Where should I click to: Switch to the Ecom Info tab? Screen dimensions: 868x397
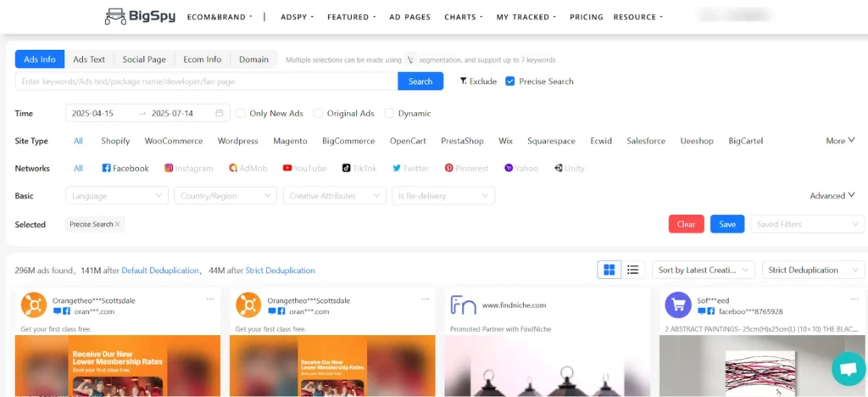tap(203, 59)
